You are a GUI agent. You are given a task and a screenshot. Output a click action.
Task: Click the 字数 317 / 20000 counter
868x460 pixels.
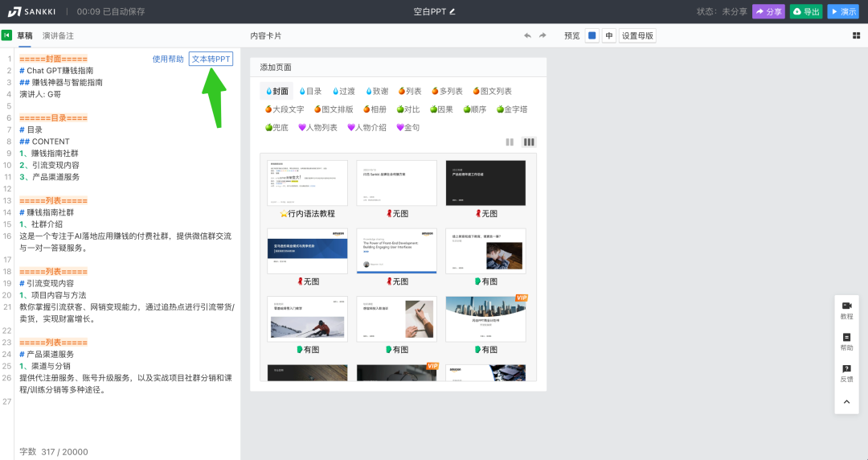(54, 452)
